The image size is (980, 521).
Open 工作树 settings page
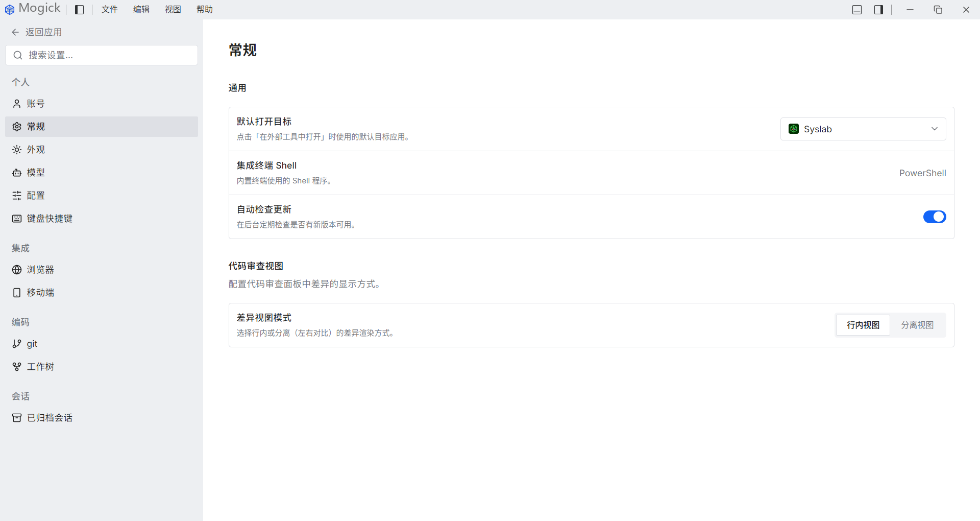(x=102, y=367)
